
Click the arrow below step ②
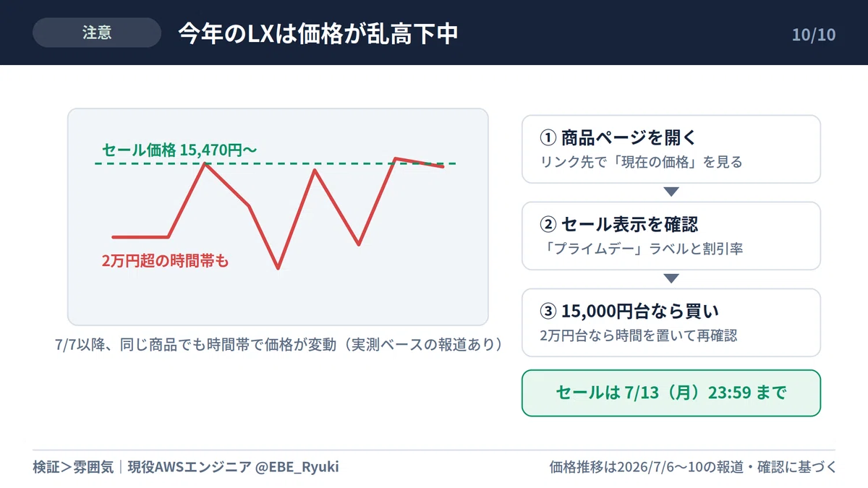click(671, 278)
